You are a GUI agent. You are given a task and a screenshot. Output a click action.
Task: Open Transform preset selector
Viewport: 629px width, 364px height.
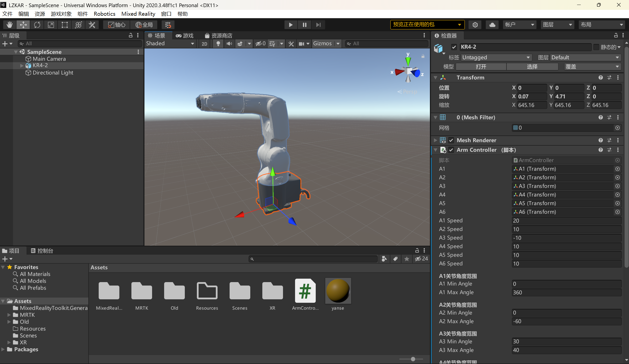(609, 77)
